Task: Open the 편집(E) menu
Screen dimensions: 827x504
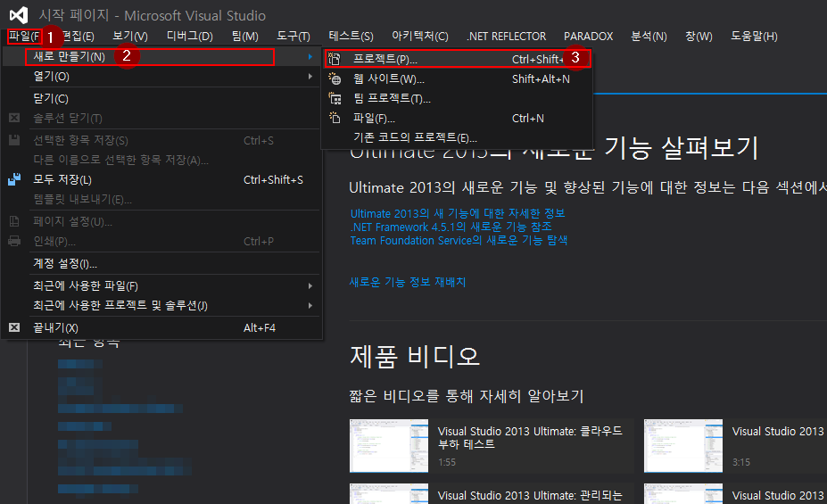Action: click(x=78, y=37)
